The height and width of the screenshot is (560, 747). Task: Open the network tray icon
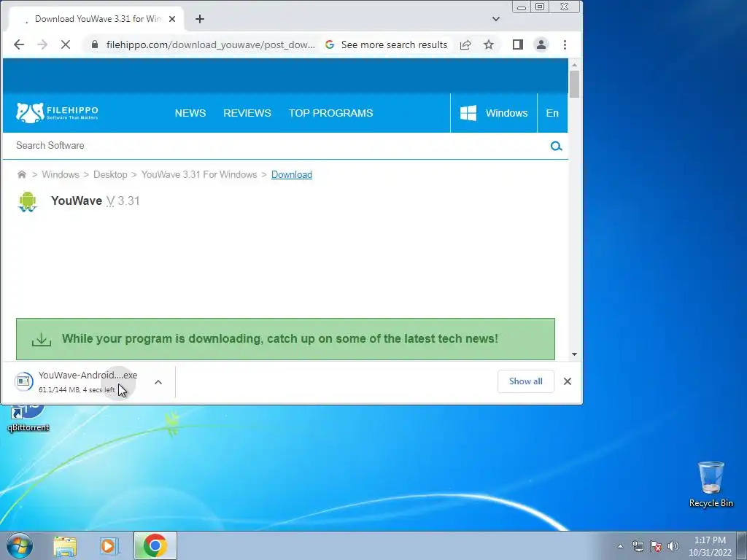pyautogui.click(x=638, y=546)
